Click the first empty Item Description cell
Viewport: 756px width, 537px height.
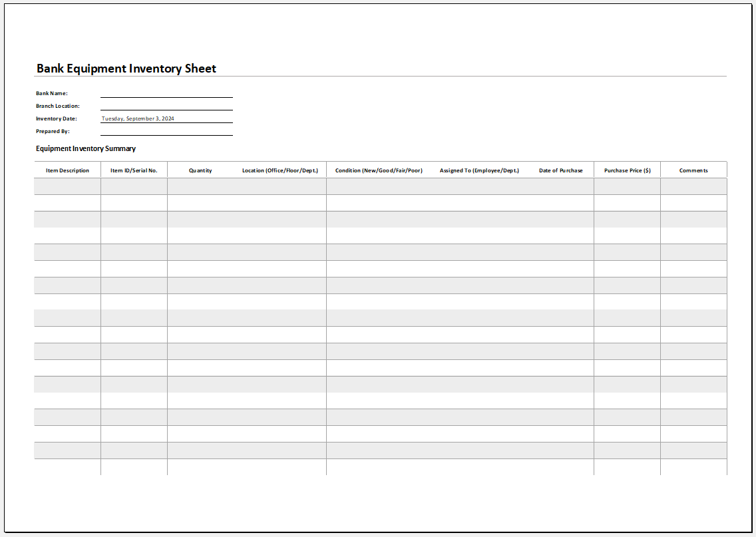67,186
